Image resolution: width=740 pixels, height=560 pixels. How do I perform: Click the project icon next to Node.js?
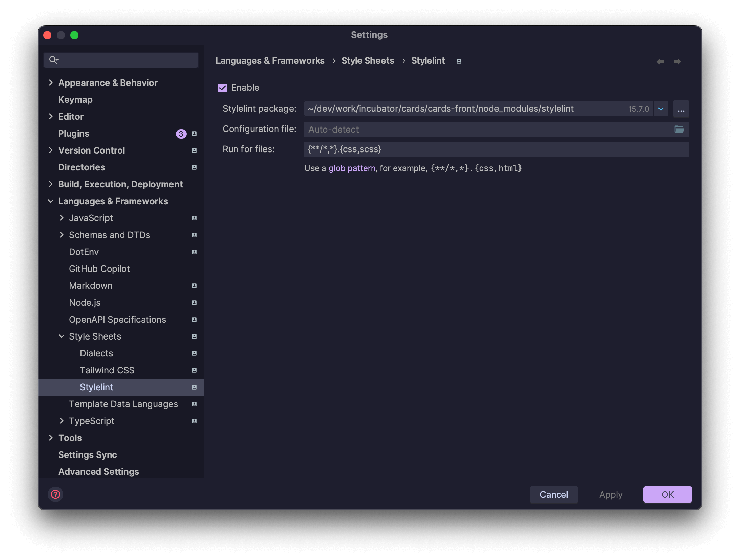tap(194, 303)
